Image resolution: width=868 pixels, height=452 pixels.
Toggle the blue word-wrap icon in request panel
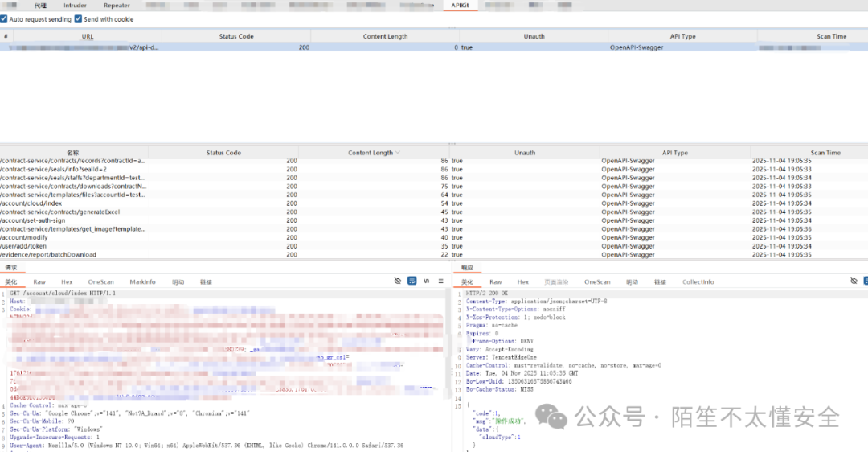point(412,281)
